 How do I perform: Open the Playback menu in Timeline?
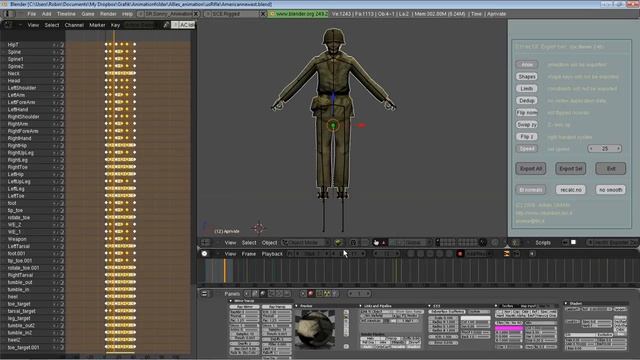point(272,253)
